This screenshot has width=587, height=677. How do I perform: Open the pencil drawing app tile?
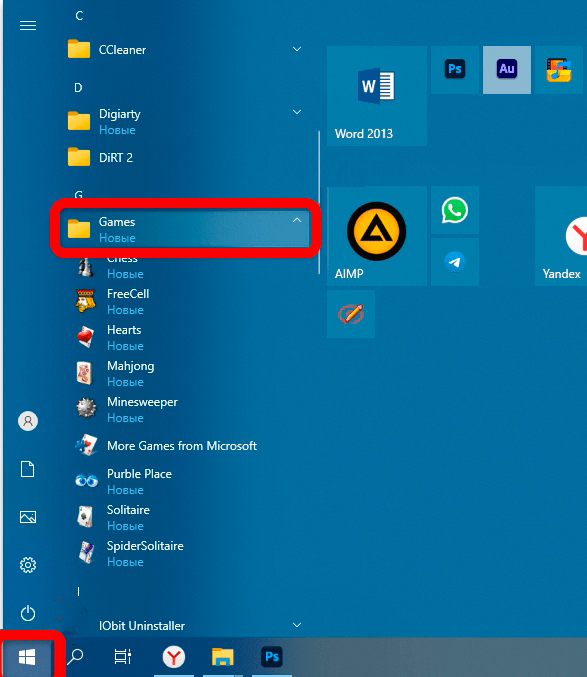click(x=351, y=314)
